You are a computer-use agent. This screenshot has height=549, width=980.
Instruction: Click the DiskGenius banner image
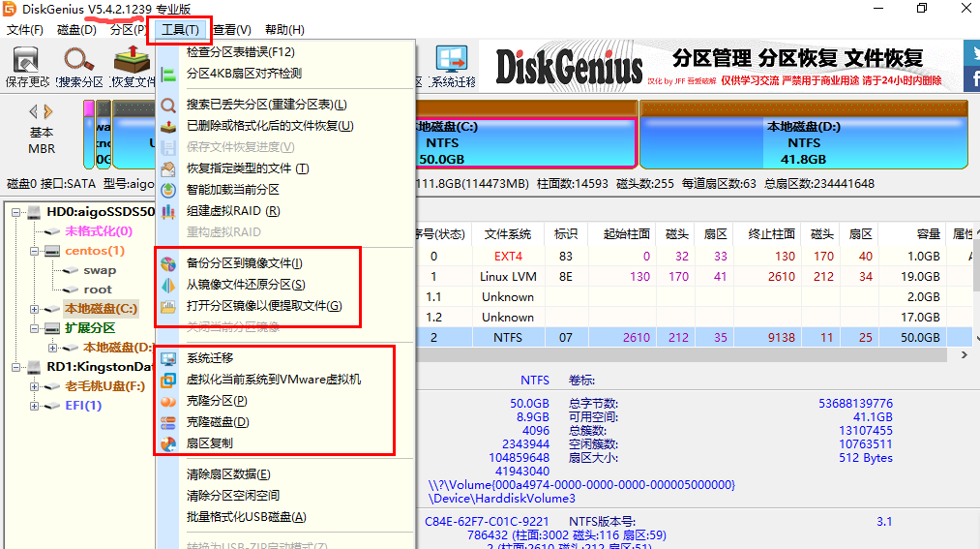(720, 66)
